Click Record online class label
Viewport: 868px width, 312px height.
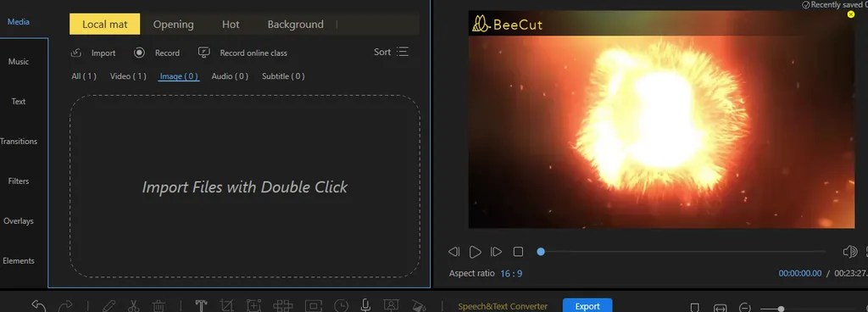point(253,53)
